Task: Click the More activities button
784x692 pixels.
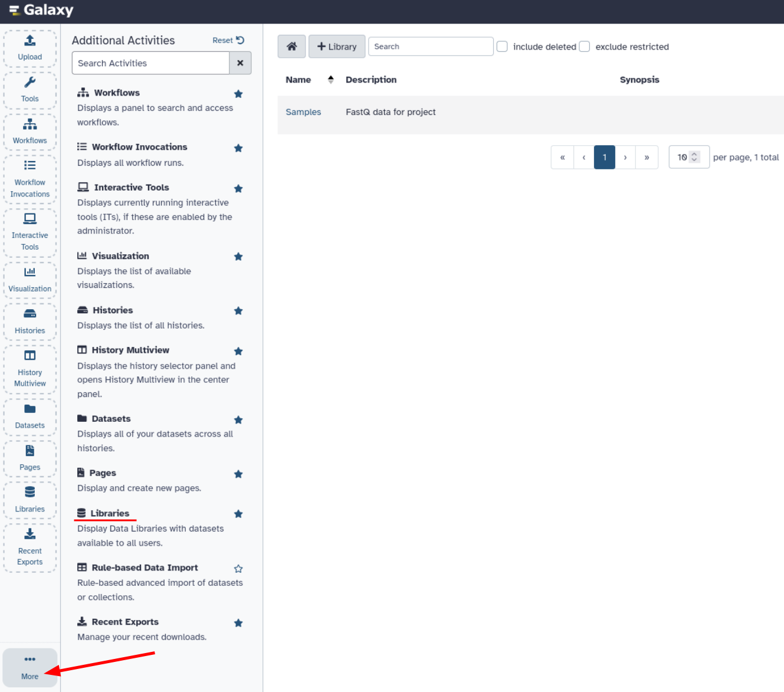Action: coord(30,668)
